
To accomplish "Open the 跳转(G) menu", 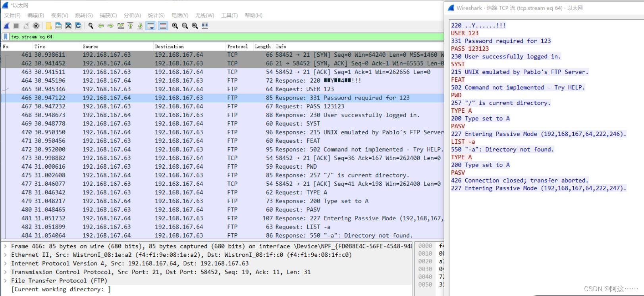I will pyautogui.click(x=84, y=15).
